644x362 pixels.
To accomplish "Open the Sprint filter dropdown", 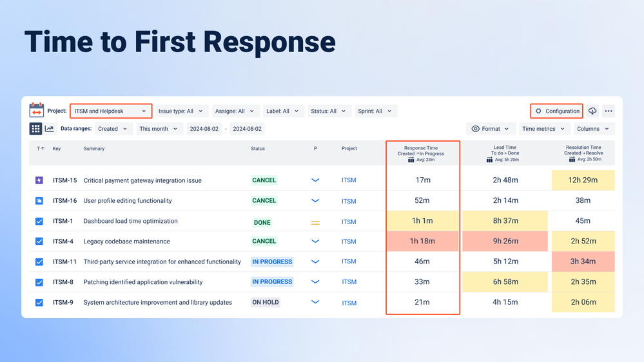I will (x=375, y=111).
